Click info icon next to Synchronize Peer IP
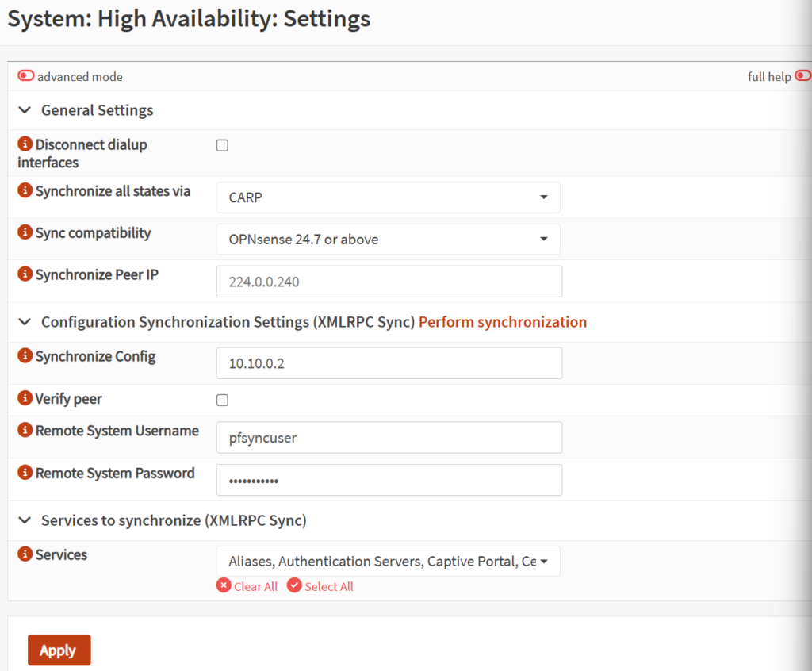 click(x=25, y=275)
